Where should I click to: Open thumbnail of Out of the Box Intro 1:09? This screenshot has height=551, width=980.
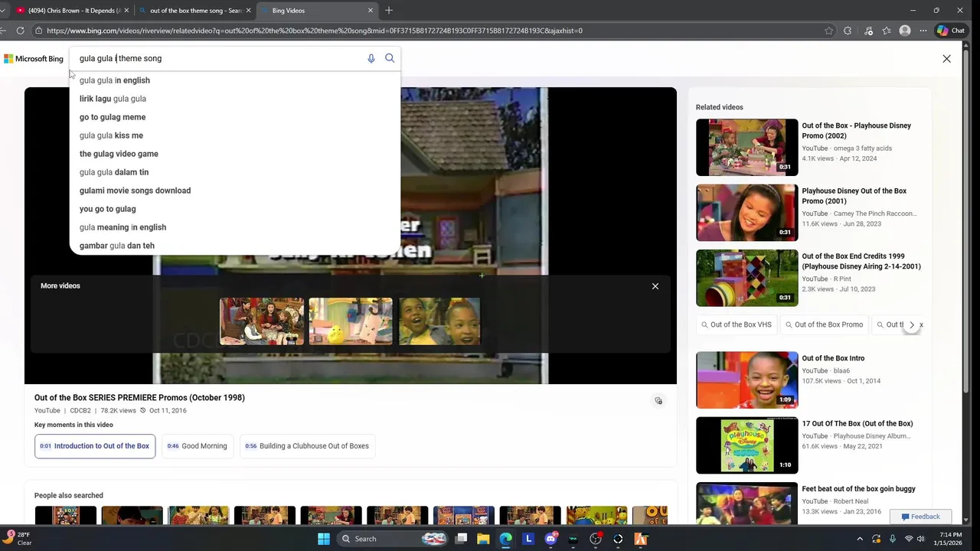[746, 380]
